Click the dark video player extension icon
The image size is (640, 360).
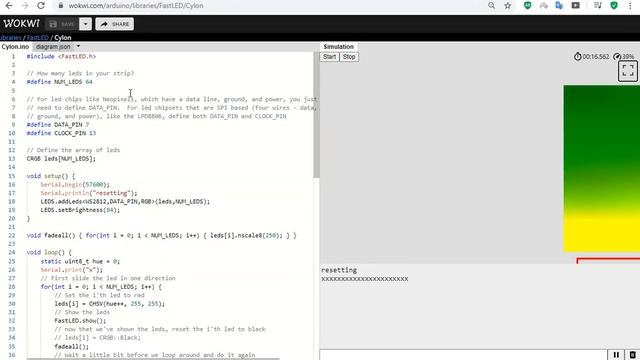[x=576, y=6]
